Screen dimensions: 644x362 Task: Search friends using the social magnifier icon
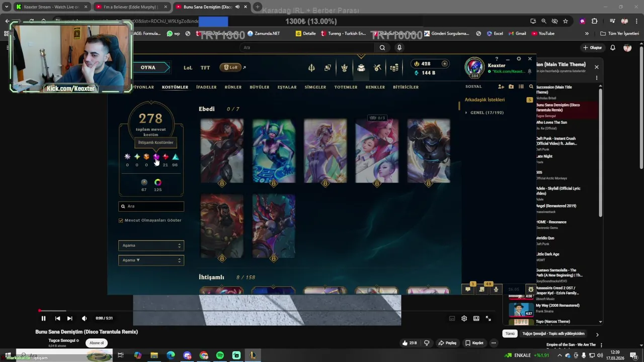pyautogui.click(x=531, y=87)
